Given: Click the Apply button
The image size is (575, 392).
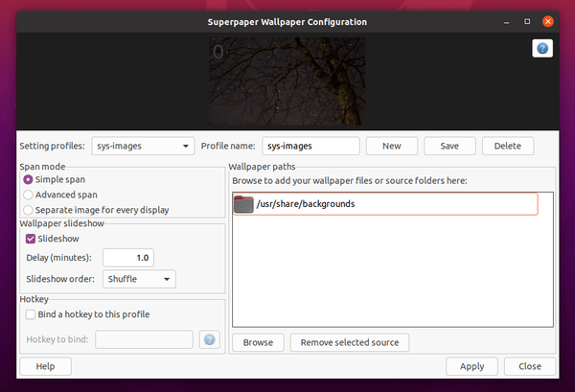Looking at the screenshot, I should click(471, 366).
